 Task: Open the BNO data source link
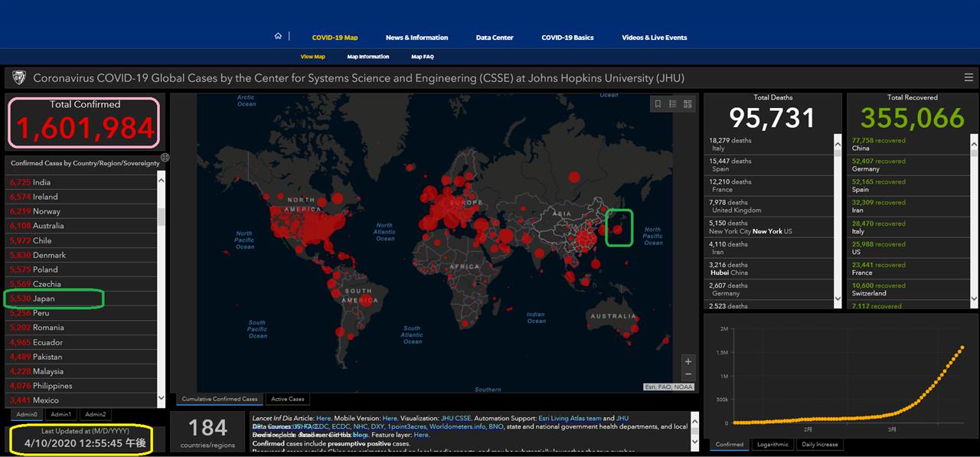point(496,427)
